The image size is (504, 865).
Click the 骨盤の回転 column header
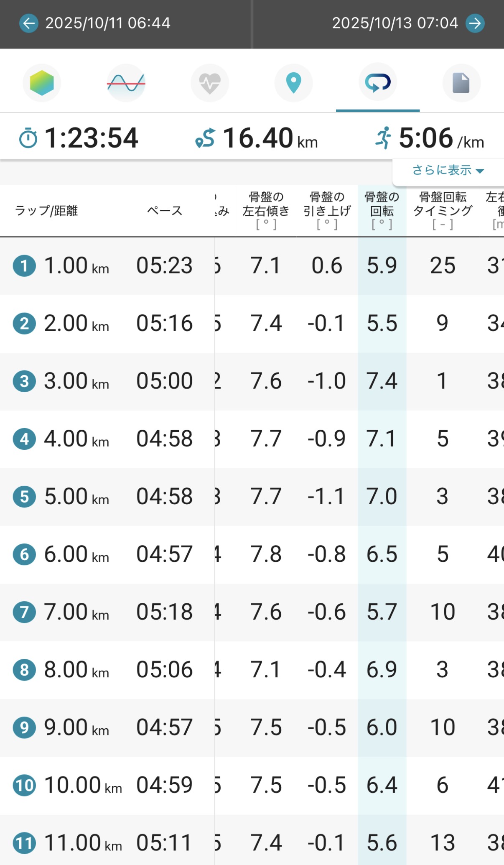(x=382, y=211)
